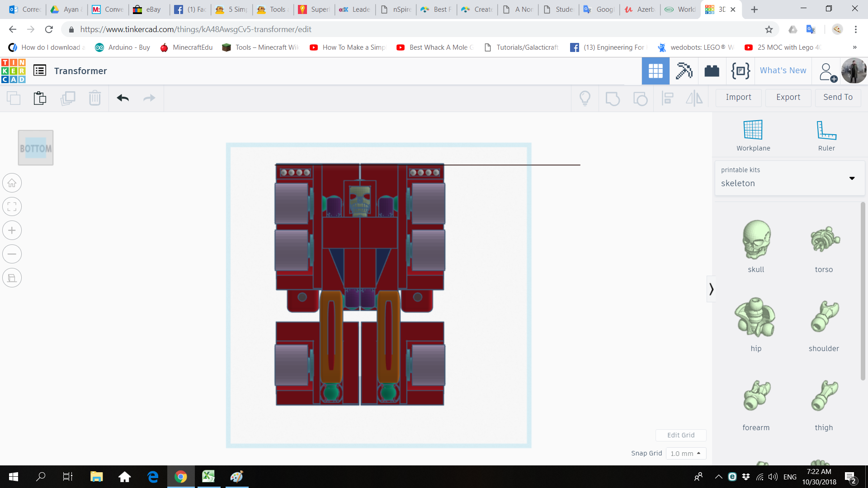Image resolution: width=868 pixels, height=488 pixels.
Task: Undo the last action
Action: click(x=122, y=98)
